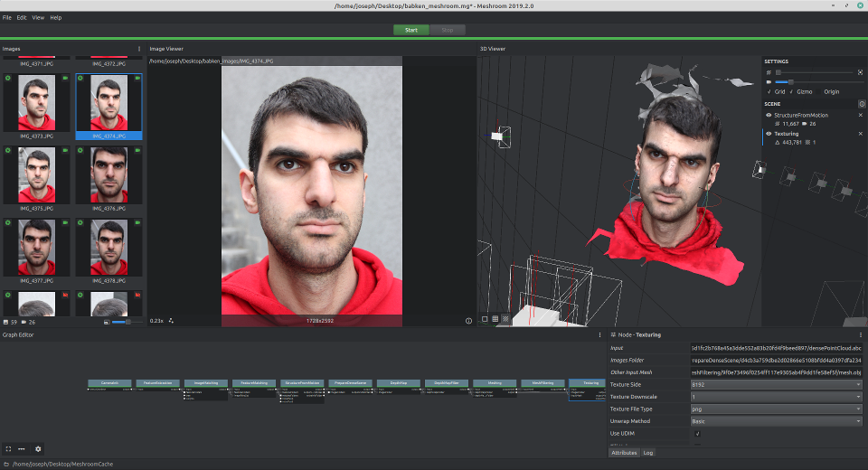Select the FeatureExtraction graph node
The width and height of the screenshot is (868, 470).
pyautogui.click(x=157, y=383)
